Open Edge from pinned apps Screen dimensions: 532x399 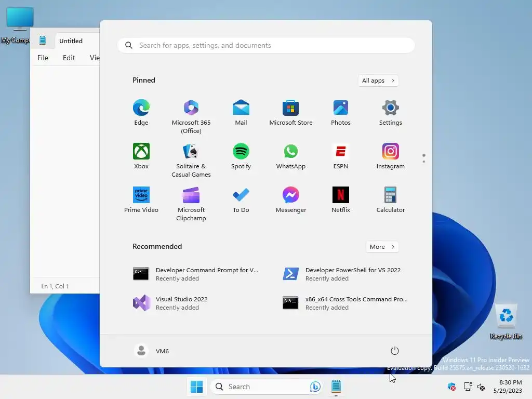click(x=141, y=113)
